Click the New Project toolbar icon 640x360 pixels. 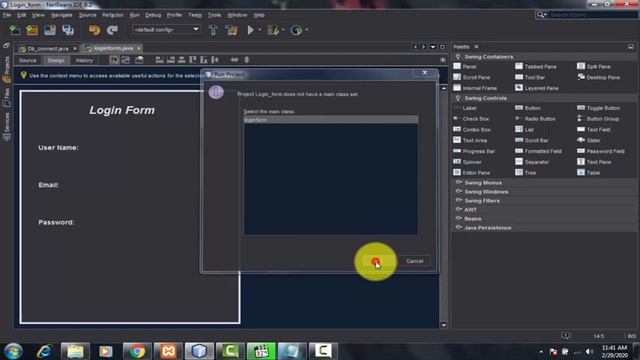pyautogui.click(x=32, y=30)
